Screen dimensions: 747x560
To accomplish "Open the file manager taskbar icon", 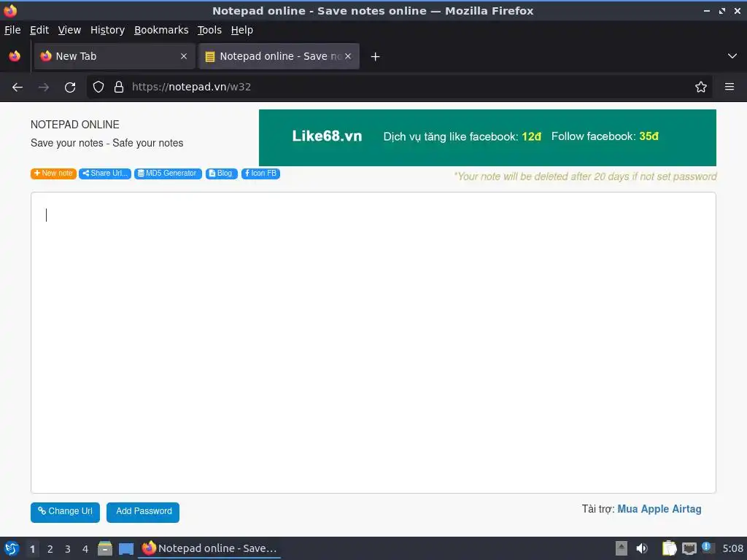I will coord(105,548).
